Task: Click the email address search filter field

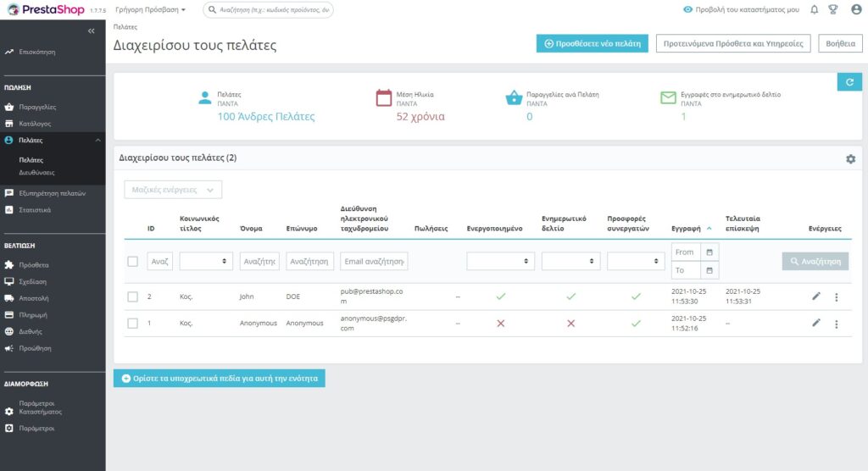Action: (374, 262)
